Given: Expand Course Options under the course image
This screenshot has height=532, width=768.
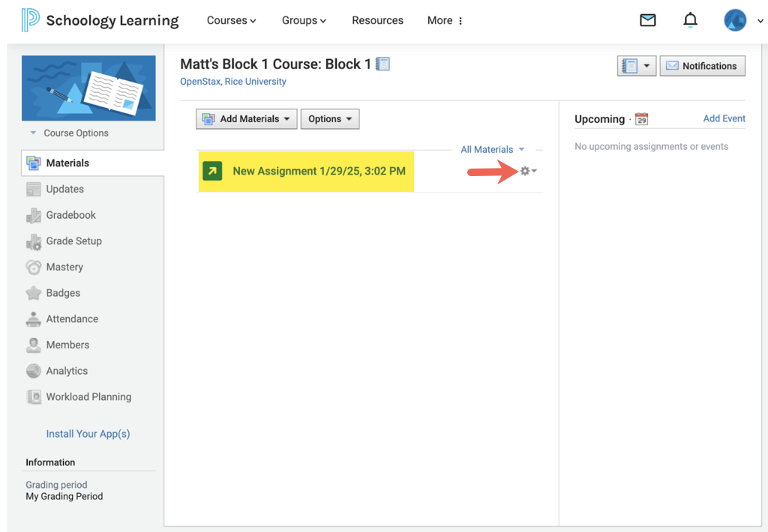Looking at the screenshot, I should pyautogui.click(x=78, y=133).
